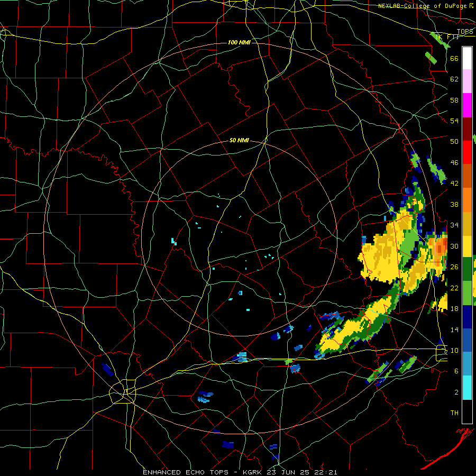The height and width of the screenshot is (476, 476).
Task: Select the light green legend swatch
Action: [467, 293]
